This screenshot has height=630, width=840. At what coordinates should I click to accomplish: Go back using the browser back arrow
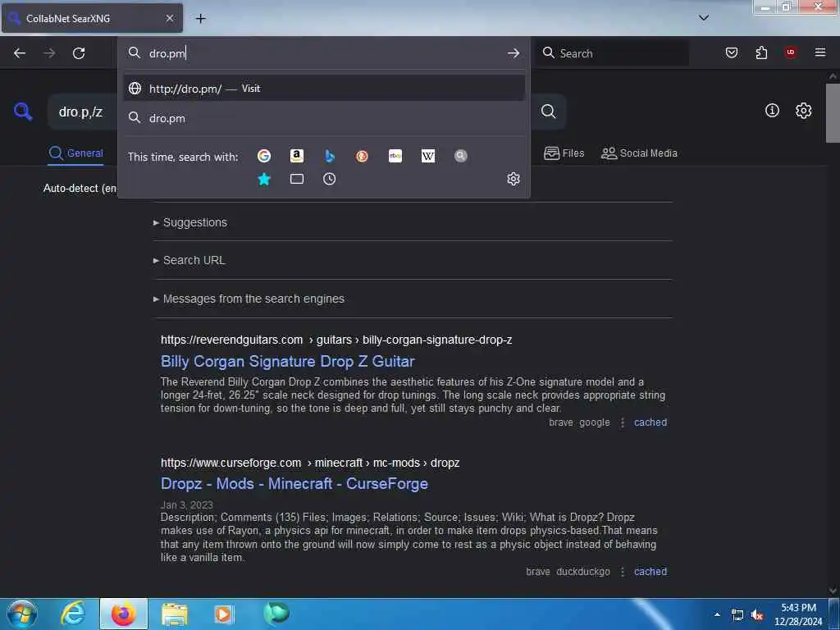click(20, 53)
